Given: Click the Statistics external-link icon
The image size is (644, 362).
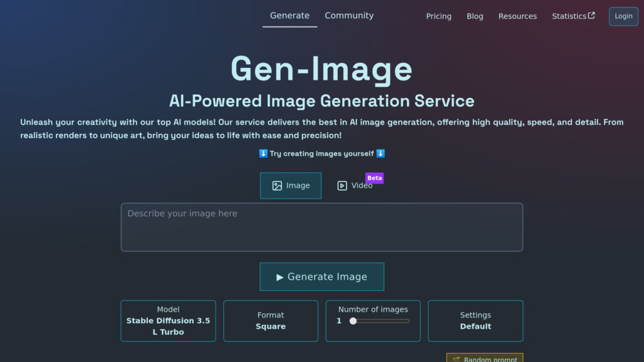Looking at the screenshot, I should [x=591, y=15].
